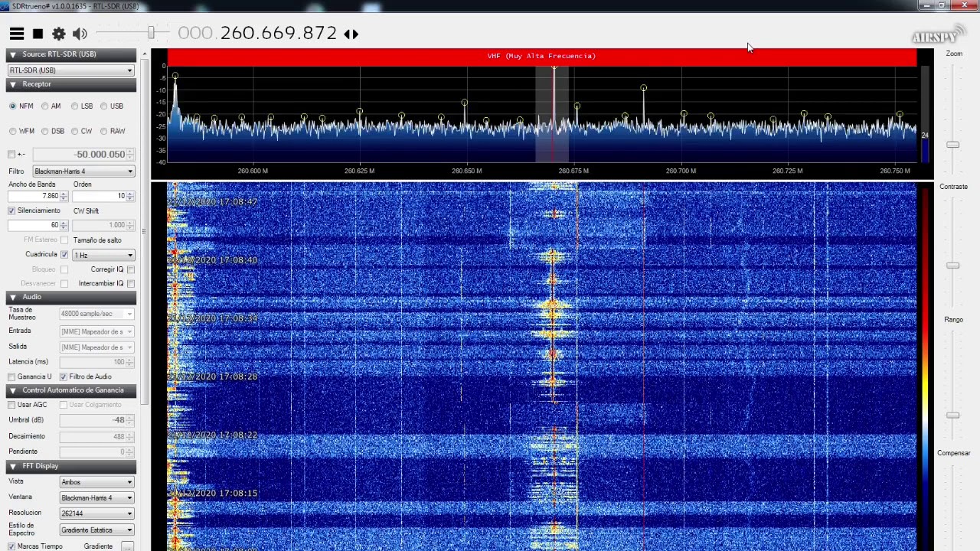Click the frequency readout 260.669.872
Image resolution: width=980 pixels, height=551 pixels.
click(x=279, y=33)
